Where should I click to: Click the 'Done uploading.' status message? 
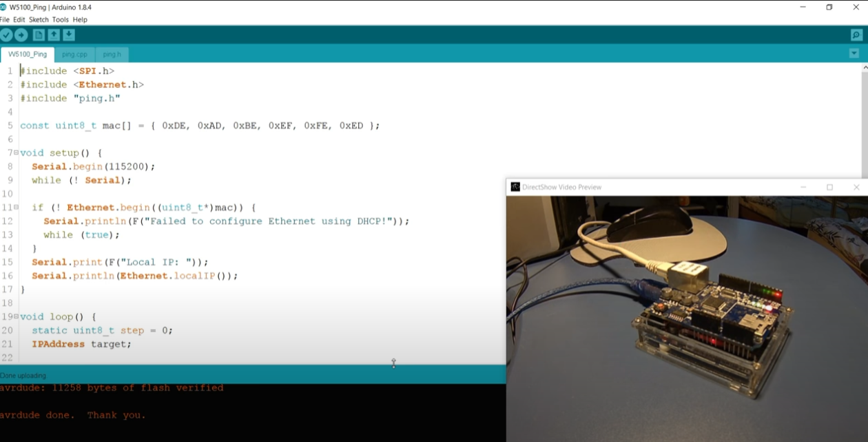(23, 376)
